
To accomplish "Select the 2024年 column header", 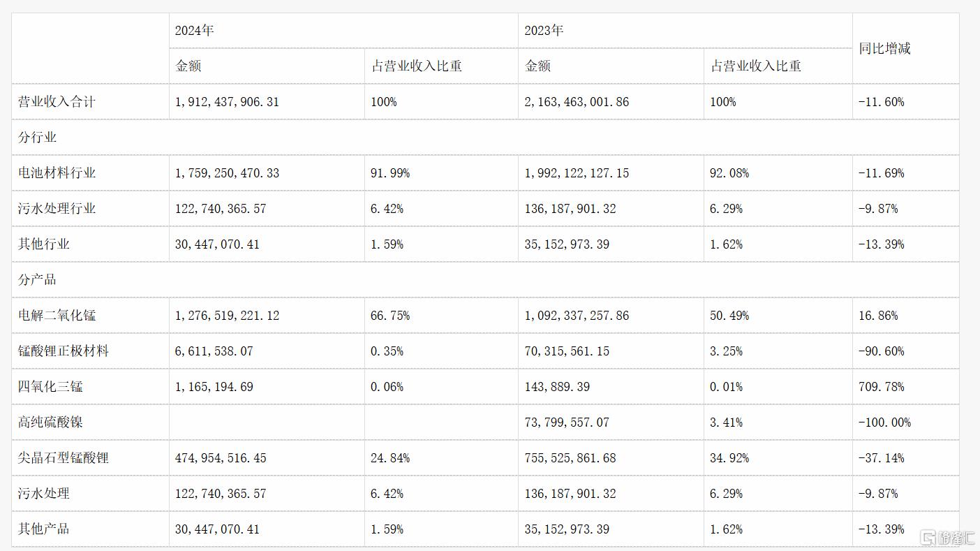I will 194,31.
